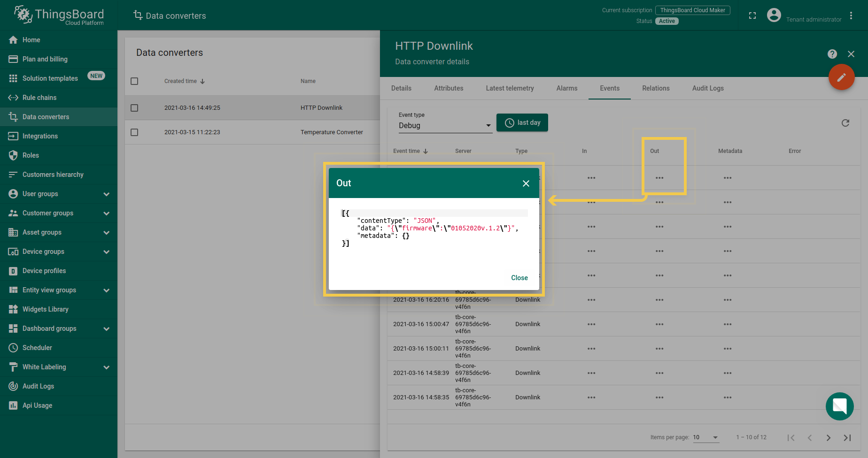Open Roles page
This screenshot has width=868, height=458.
pyautogui.click(x=58, y=155)
